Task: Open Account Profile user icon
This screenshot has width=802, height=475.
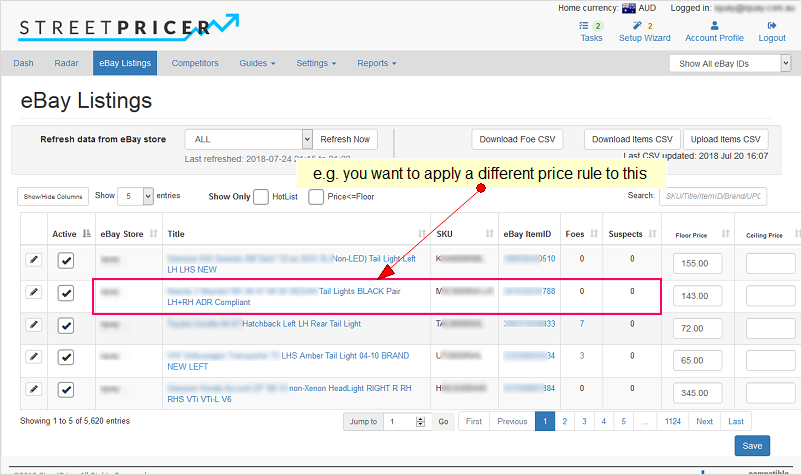Action: tap(714, 26)
